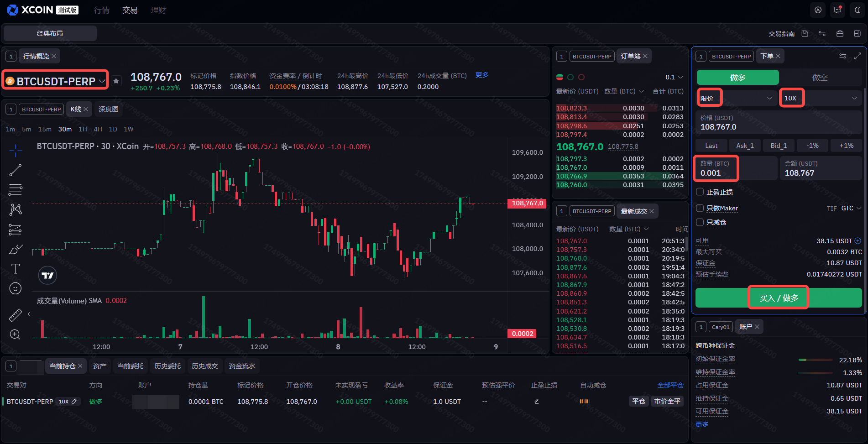The width and height of the screenshot is (868, 444).
Task: Click the 市价全平 button
Action: tap(667, 401)
